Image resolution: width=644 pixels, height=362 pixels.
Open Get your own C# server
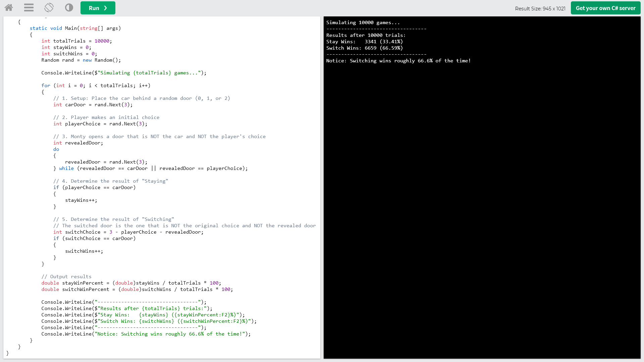tap(605, 8)
